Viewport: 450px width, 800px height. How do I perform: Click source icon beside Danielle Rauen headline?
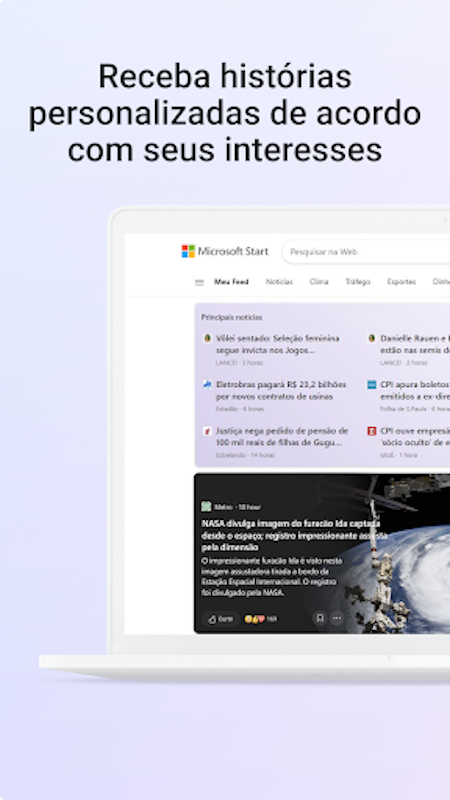[x=372, y=338]
